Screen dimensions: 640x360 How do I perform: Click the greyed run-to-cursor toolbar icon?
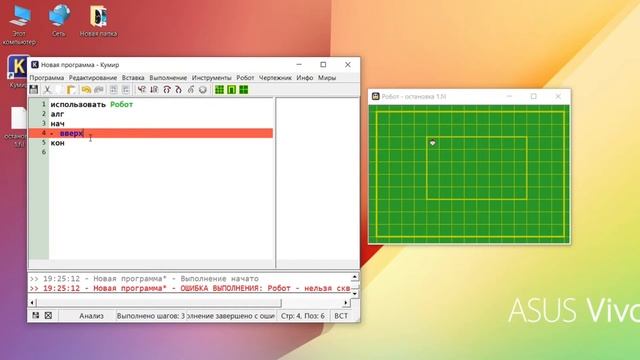pos(191,90)
